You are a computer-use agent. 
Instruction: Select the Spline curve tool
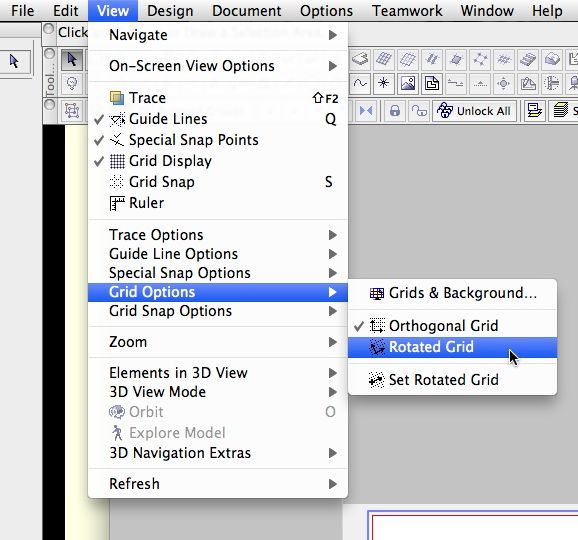pos(360,83)
